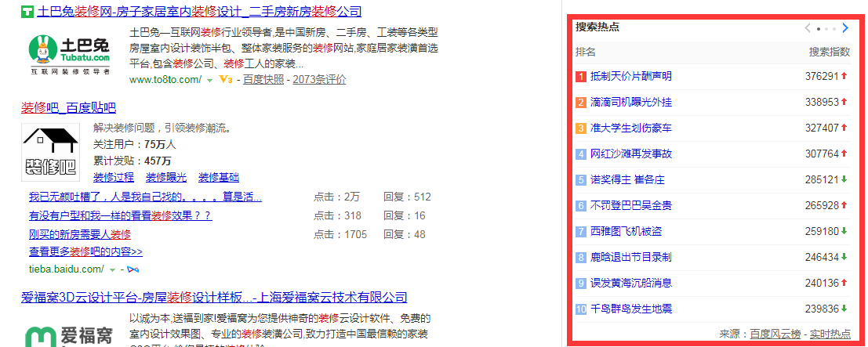Open the 装修过程 sub-link
Screen dimensions: 868x347
pos(114,178)
